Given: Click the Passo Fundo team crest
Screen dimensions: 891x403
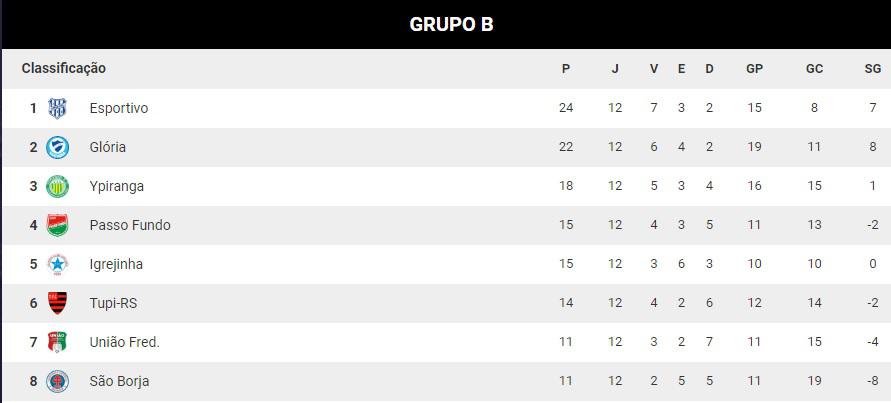Looking at the screenshot, I should 57,225.
